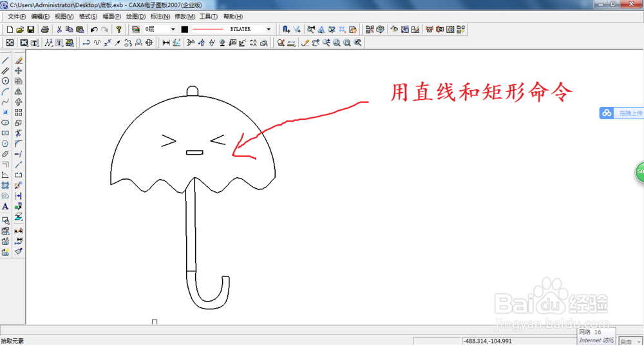Click the red line preview in linetype box
This screenshot has height=346, width=644.
pos(208,29)
